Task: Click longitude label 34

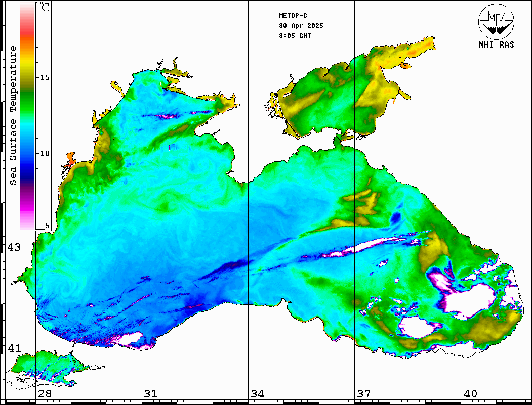Action: pos(257,394)
